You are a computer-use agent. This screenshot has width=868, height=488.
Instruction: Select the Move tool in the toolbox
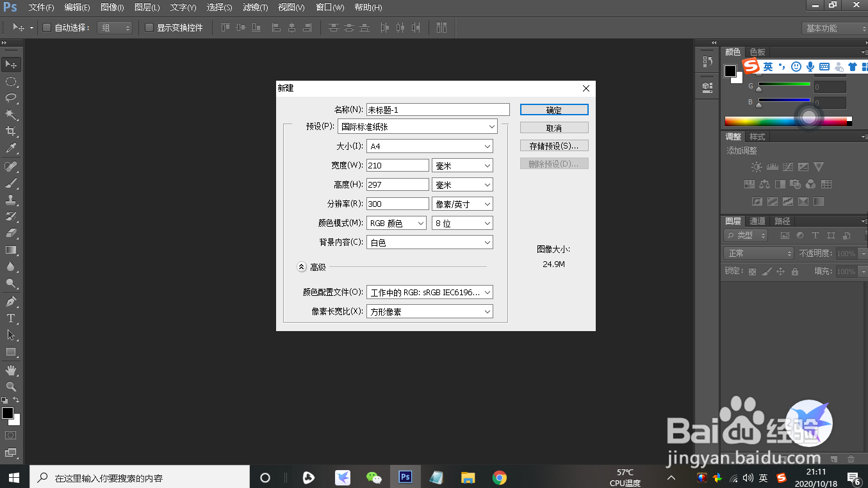pyautogui.click(x=11, y=65)
